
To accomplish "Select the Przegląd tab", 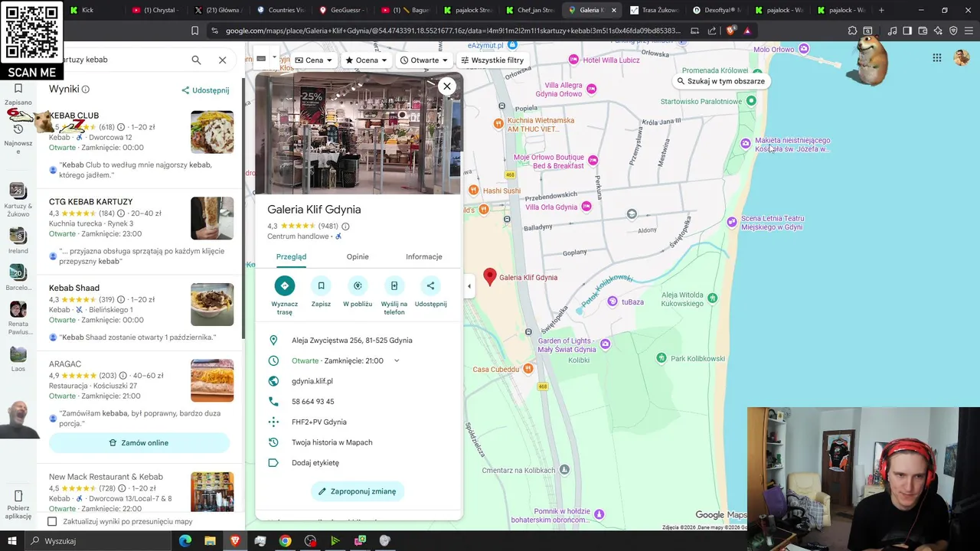I will pos(291,256).
